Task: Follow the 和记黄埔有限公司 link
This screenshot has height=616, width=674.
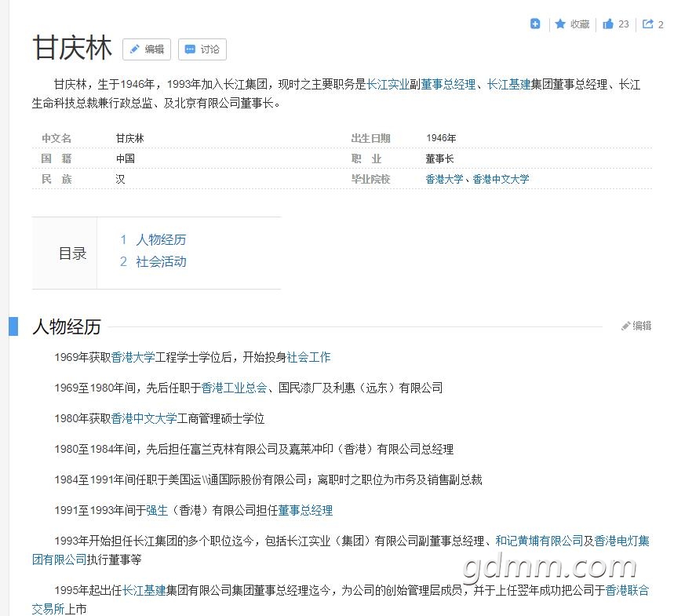Action: (539, 541)
